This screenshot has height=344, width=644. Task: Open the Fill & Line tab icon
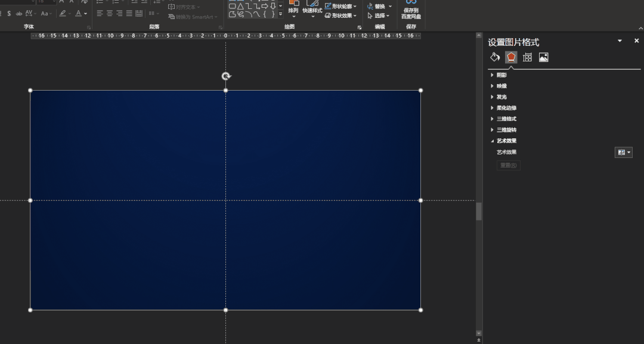[494, 57]
